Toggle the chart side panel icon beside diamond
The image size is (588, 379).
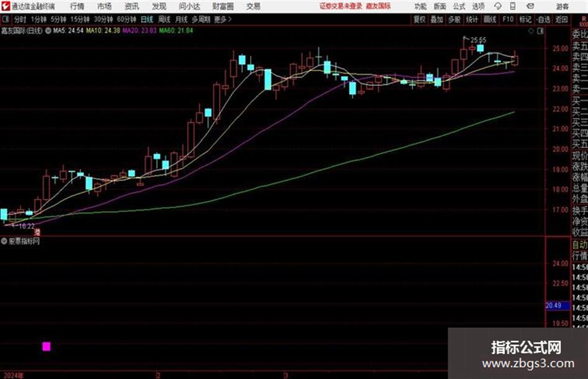540,31
